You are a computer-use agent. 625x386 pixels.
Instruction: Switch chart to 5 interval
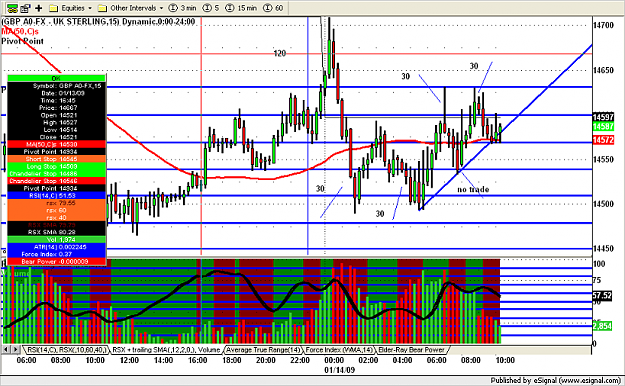coord(211,8)
